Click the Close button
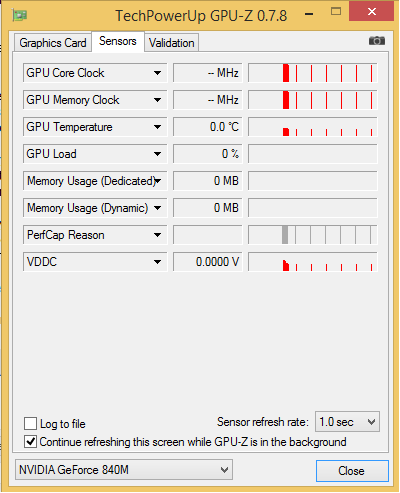The image size is (400, 493). pos(352,471)
